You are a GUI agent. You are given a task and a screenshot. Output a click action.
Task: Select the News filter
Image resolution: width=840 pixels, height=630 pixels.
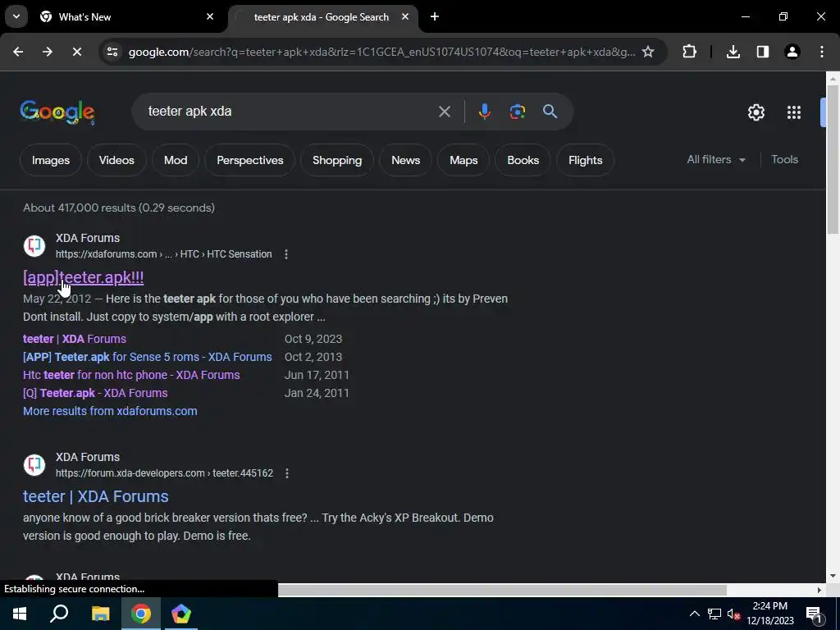pyautogui.click(x=405, y=160)
